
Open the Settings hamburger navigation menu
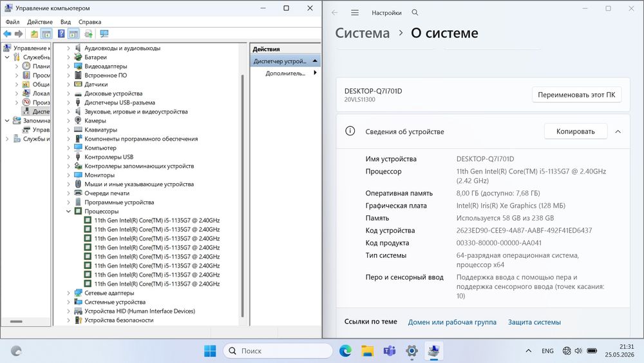355,13
